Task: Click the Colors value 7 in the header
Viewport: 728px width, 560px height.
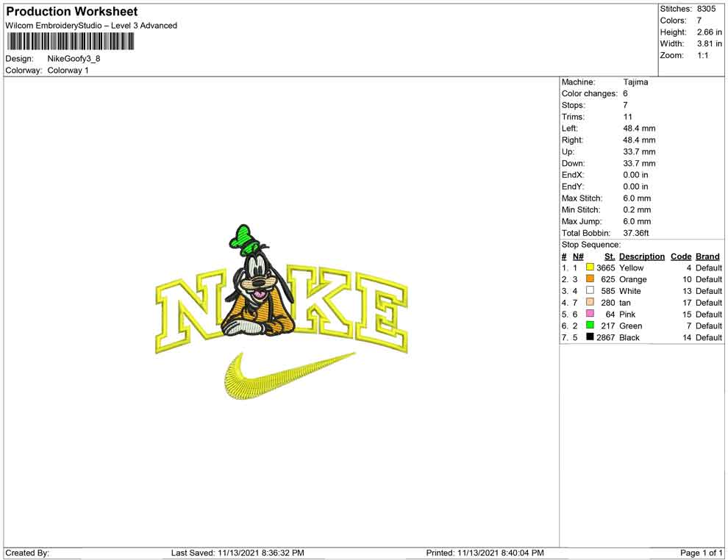Action: 699,21
